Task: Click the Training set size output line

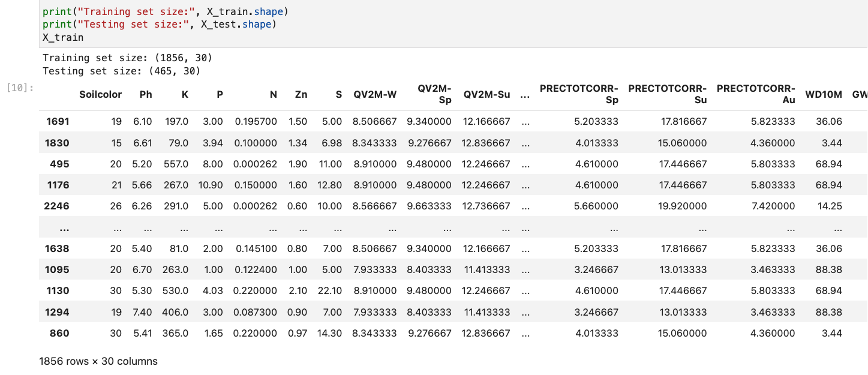Action: tap(128, 58)
